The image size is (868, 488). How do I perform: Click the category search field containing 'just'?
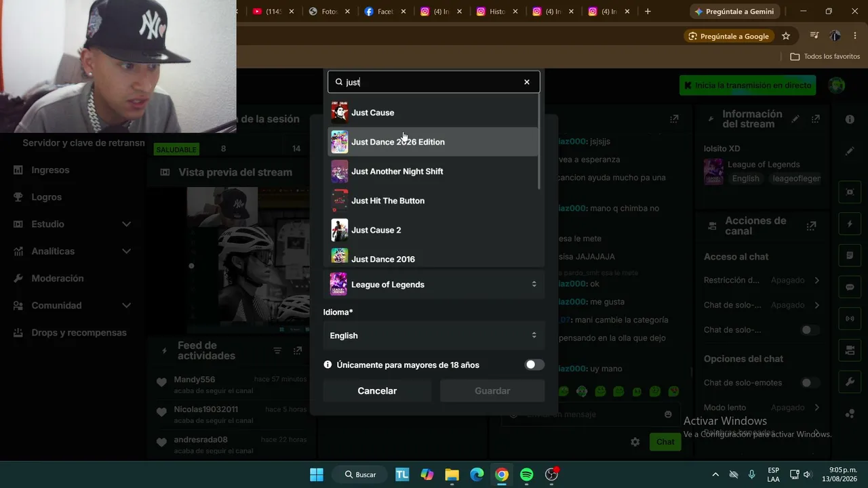pos(434,82)
